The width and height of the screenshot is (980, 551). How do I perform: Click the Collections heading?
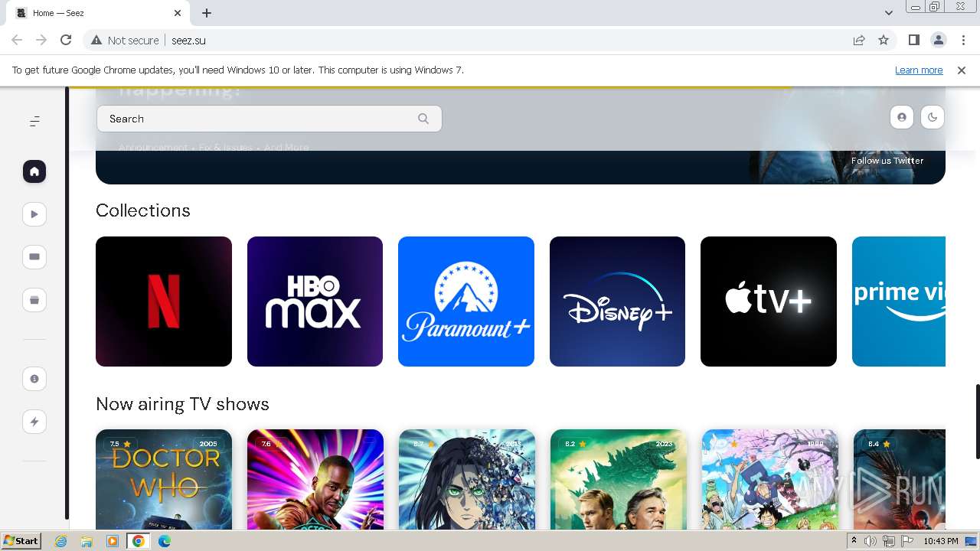(143, 210)
